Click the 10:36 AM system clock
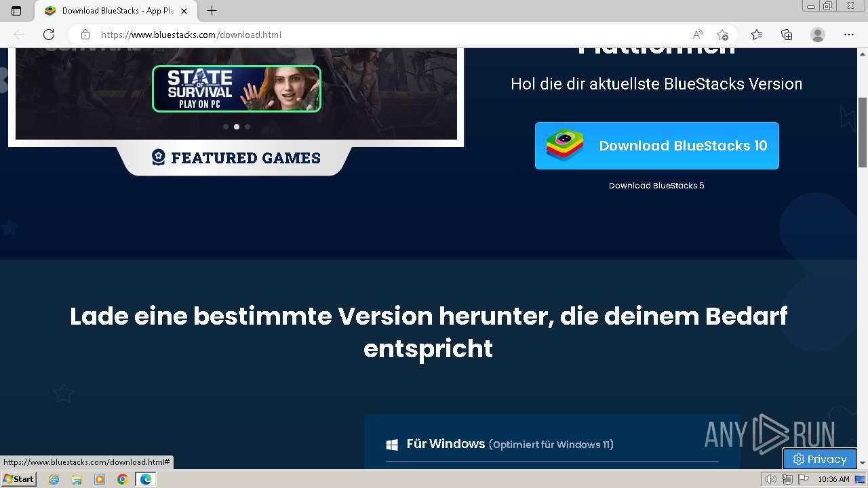The image size is (868, 488). coord(833,479)
